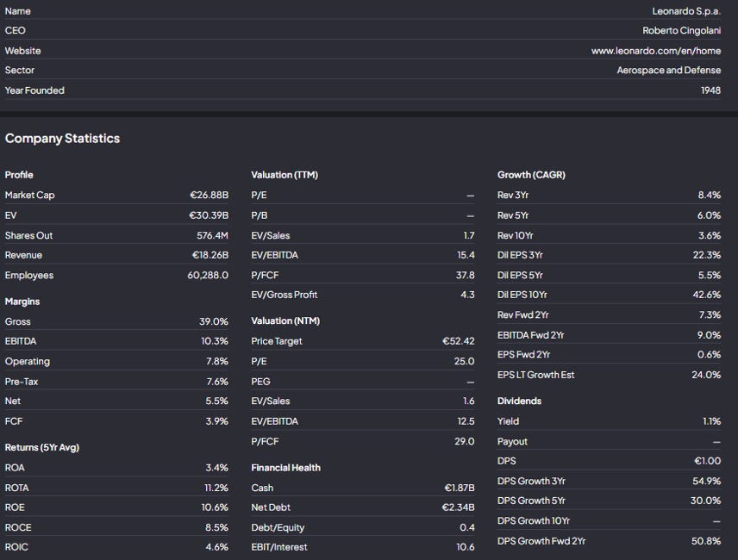Screen dimensions: 738x560
Task: Select ROIC value 4.6%
Action: [x=217, y=547]
